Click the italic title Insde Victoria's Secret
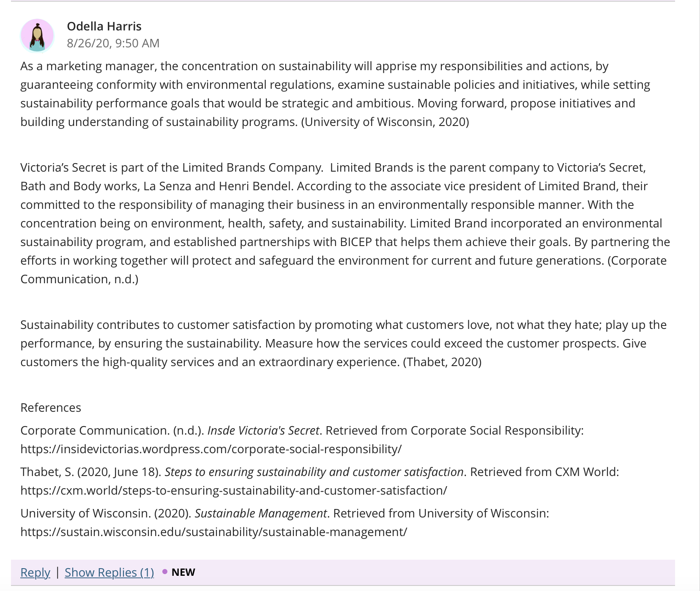The image size is (700, 591). click(263, 430)
